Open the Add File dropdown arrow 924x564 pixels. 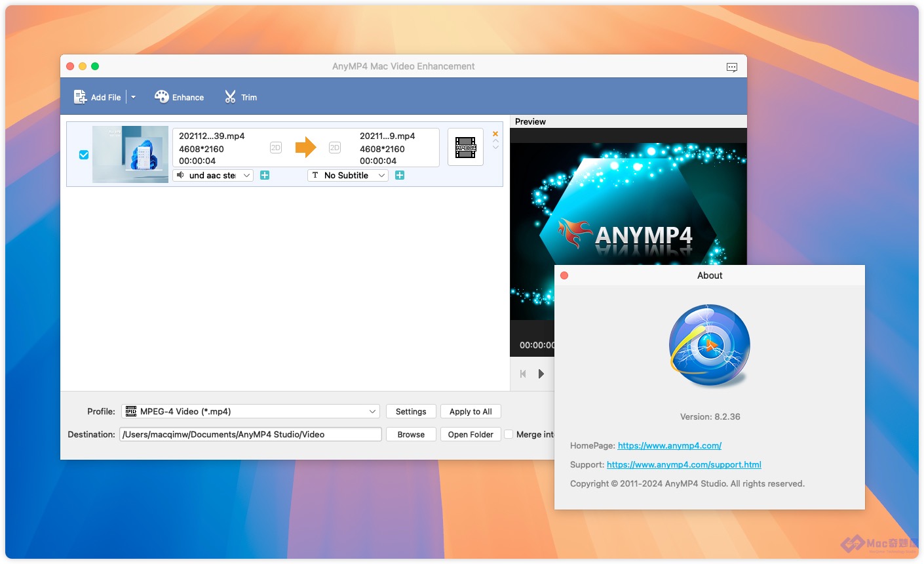[133, 97]
